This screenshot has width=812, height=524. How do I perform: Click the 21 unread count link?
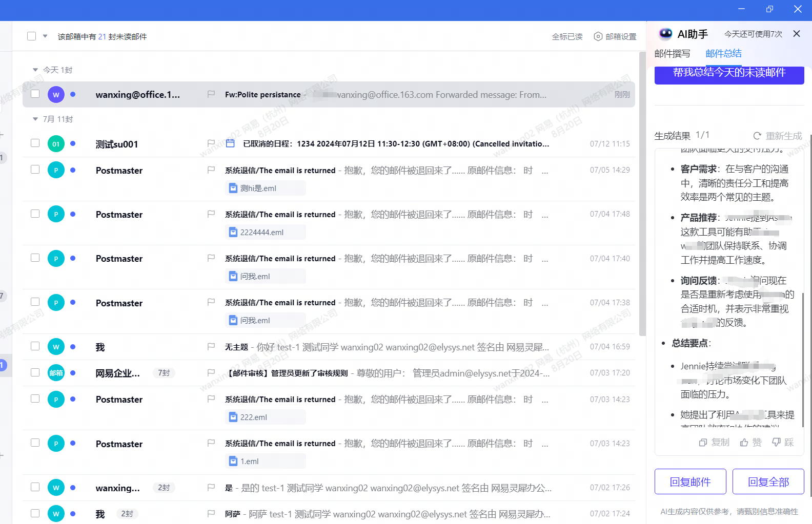[102, 36]
